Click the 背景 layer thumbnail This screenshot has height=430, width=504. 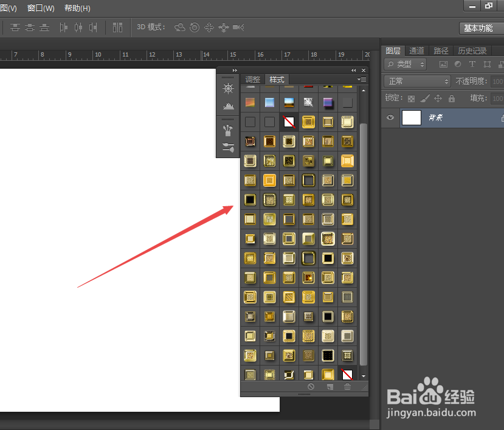(412, 118)
